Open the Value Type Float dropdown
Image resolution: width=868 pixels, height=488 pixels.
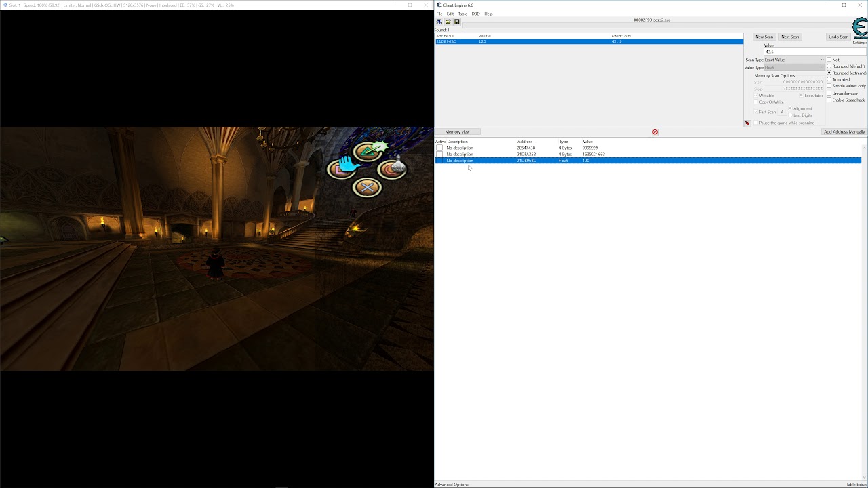[794, 68]
